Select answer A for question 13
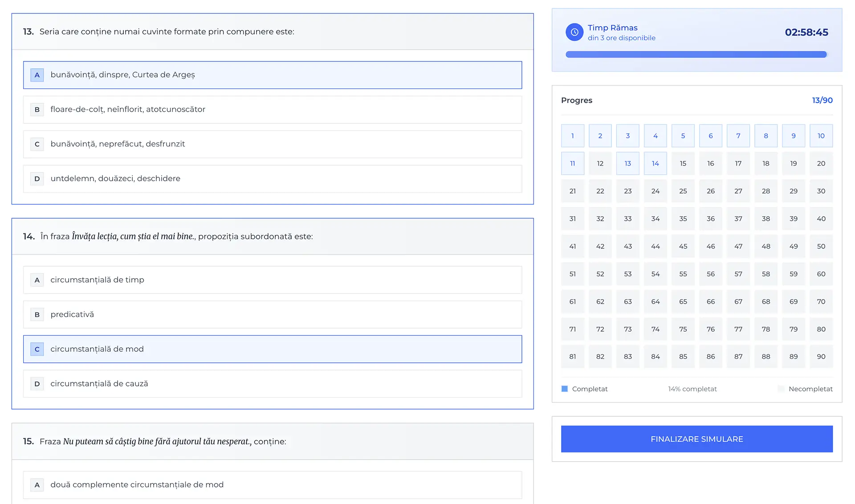The image size is (855, 504). (x=273, y=75)
